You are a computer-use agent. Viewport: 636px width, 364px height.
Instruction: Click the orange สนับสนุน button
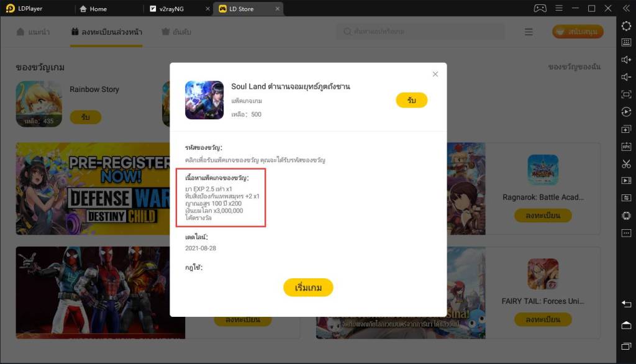(578, 31)
